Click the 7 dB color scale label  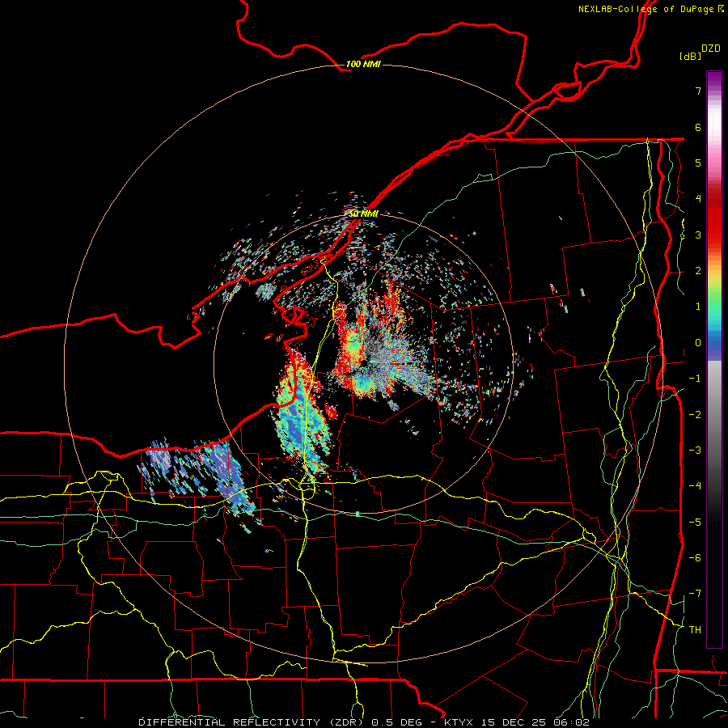point(698,91)
